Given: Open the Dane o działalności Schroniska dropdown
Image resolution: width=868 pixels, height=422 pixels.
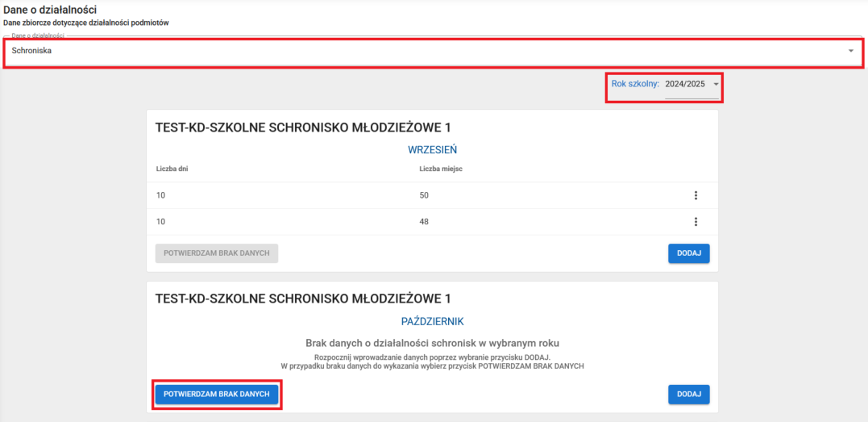Looking at the screenshot, I should [x=433, y=52].
